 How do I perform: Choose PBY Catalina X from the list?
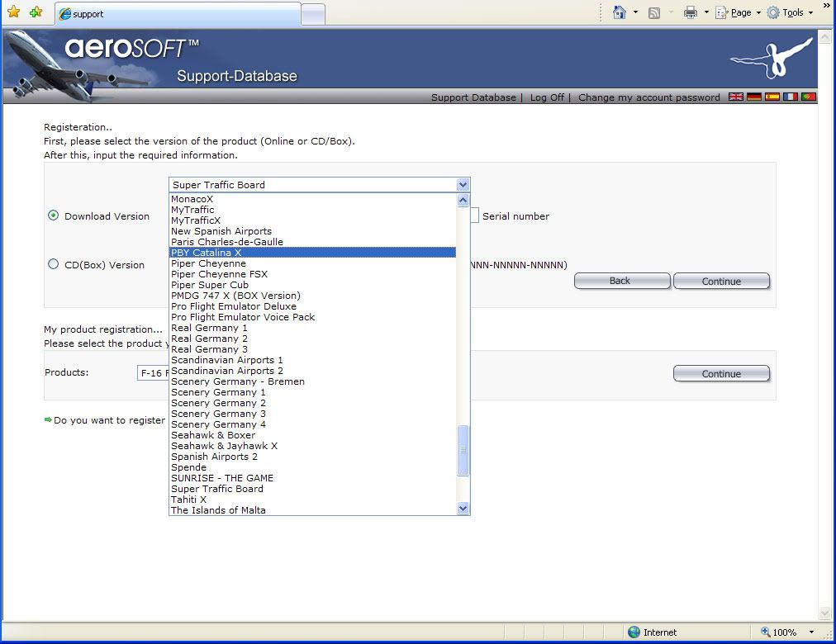[312, 253]
